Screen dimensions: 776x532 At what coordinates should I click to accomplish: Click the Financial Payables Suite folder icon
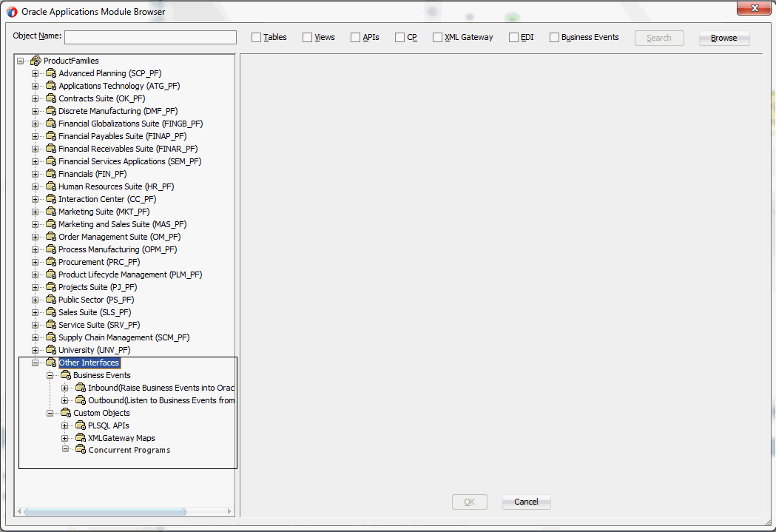pos(51,136)
